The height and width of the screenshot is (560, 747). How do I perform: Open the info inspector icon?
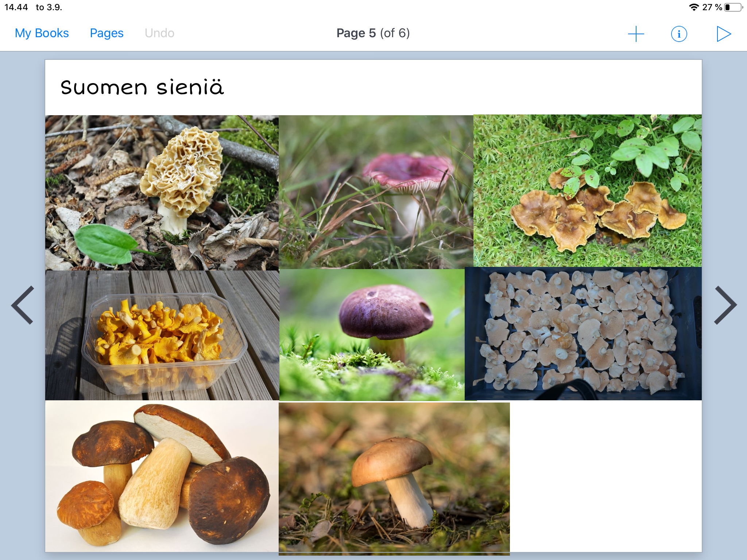[678, 34]
